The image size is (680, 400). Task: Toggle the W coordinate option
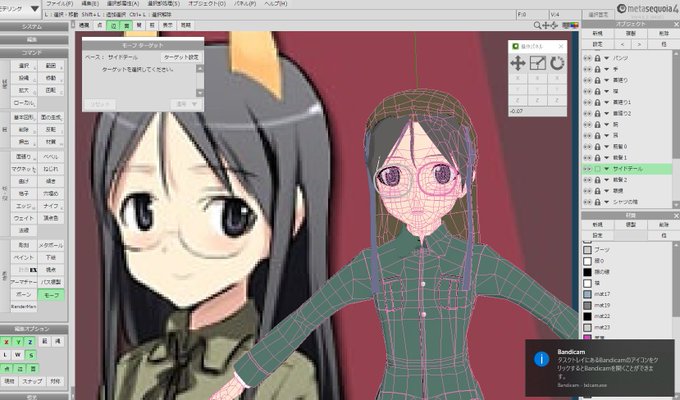pyautogui.click(x=19, y=355)
